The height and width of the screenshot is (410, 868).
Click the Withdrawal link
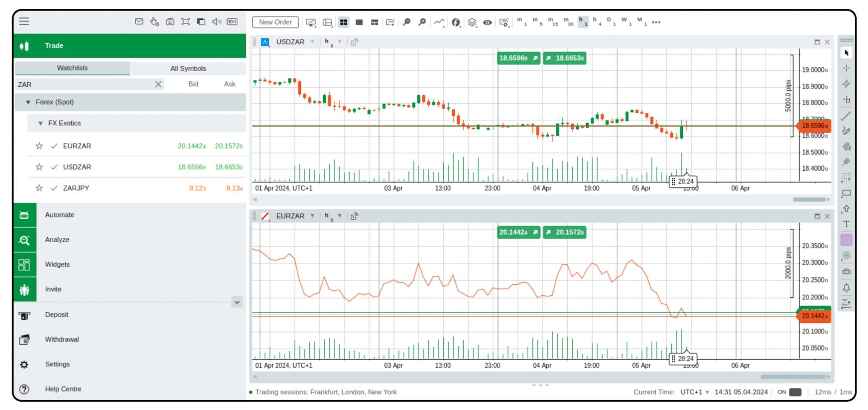click(x=62, y=339)
